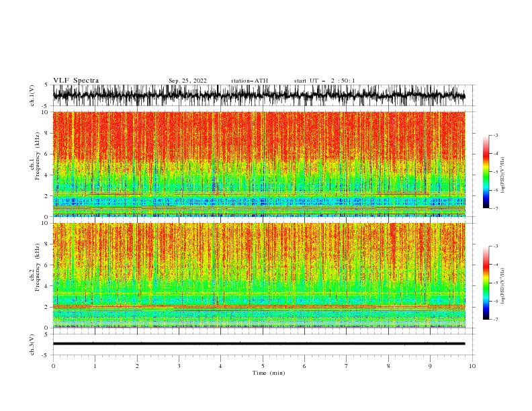Click inside the ch.1 spectrogram panel
This screenshot has width=532, height=411.
(x=259, y=164)
